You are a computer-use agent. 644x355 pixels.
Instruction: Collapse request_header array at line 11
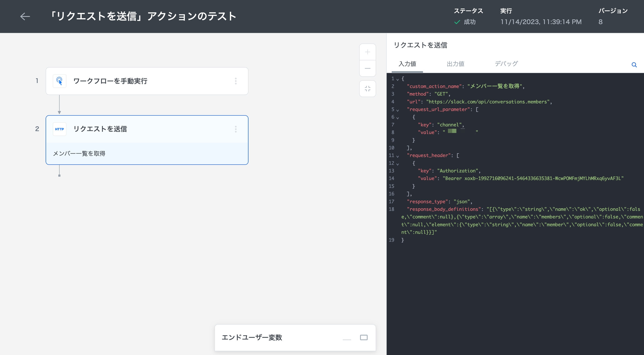(397, 156)
